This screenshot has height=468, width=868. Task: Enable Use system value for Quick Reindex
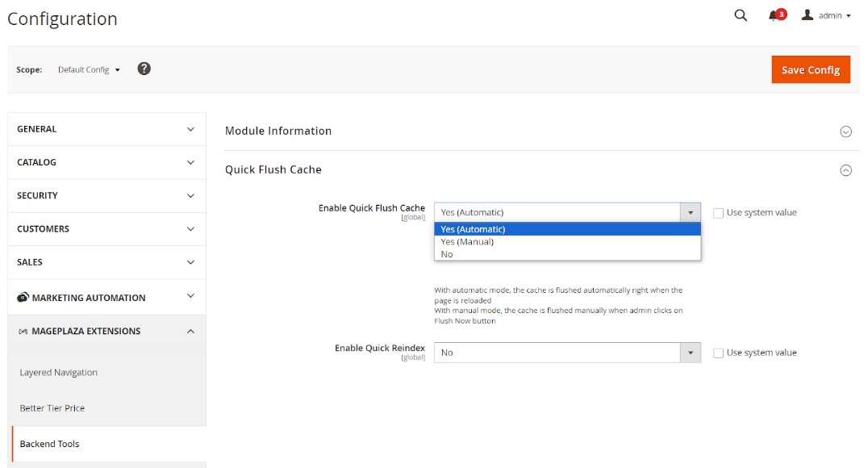[x=718, y=353]
